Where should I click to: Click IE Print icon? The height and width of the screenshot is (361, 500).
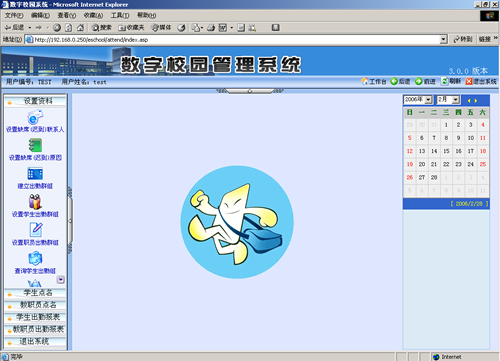pos(211,28)
